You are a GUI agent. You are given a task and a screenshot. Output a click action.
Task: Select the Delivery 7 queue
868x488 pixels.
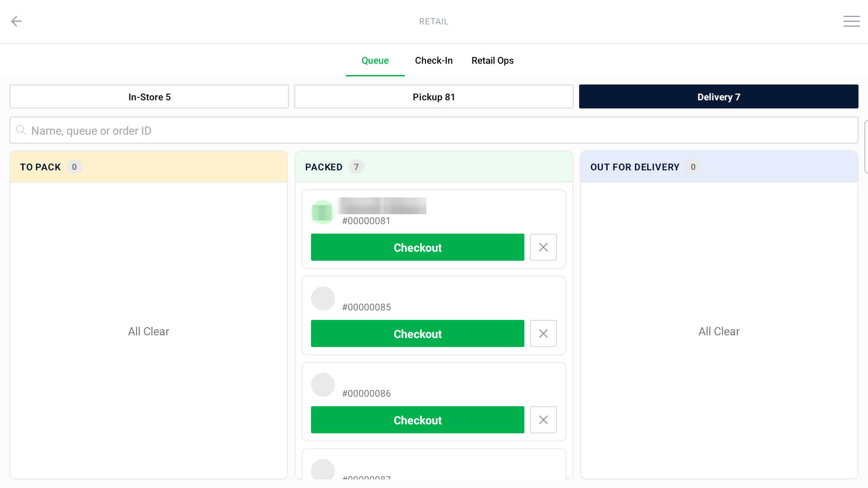coord(718,97)
